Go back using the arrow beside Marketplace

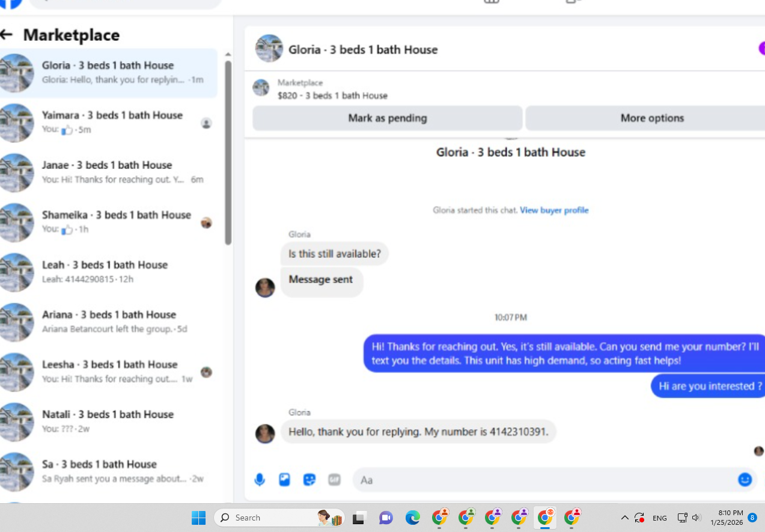click(x=7, y=35)
